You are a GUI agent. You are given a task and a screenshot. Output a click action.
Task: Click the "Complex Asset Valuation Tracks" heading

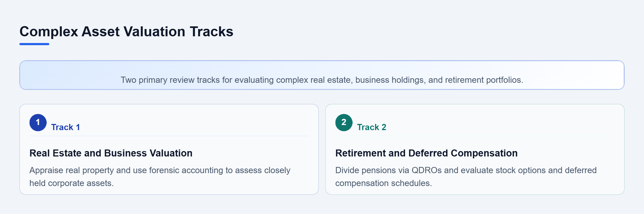point(126,31)
